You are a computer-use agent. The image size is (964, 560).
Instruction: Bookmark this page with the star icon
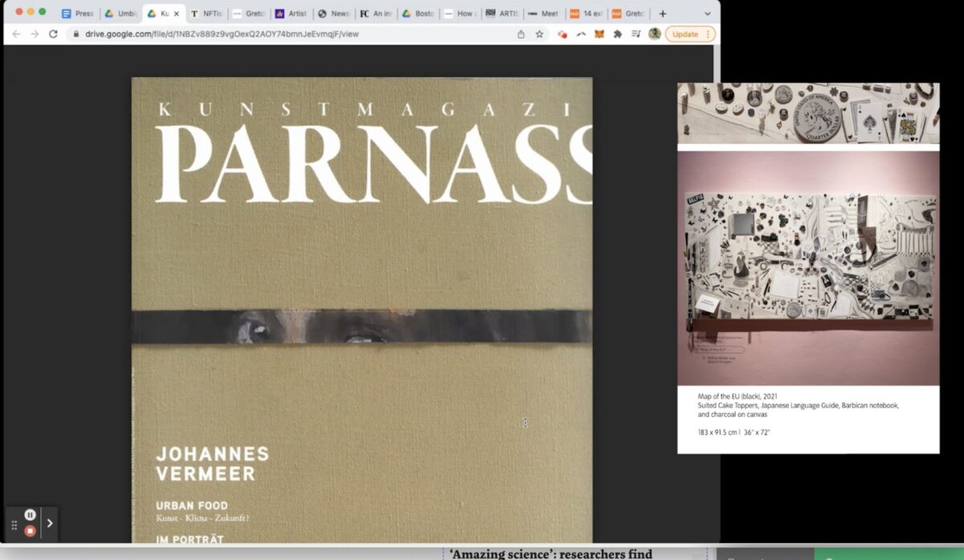pyautogui.click(x=540, y=34)
